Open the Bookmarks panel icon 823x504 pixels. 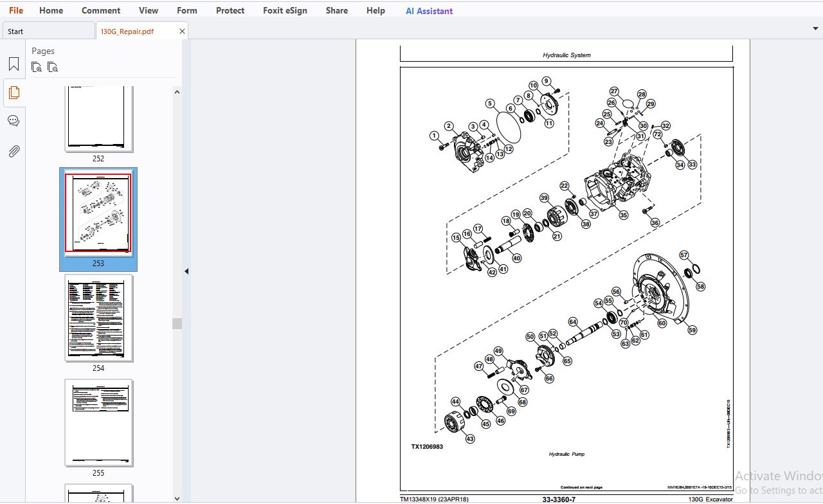(x=14, y=64)
